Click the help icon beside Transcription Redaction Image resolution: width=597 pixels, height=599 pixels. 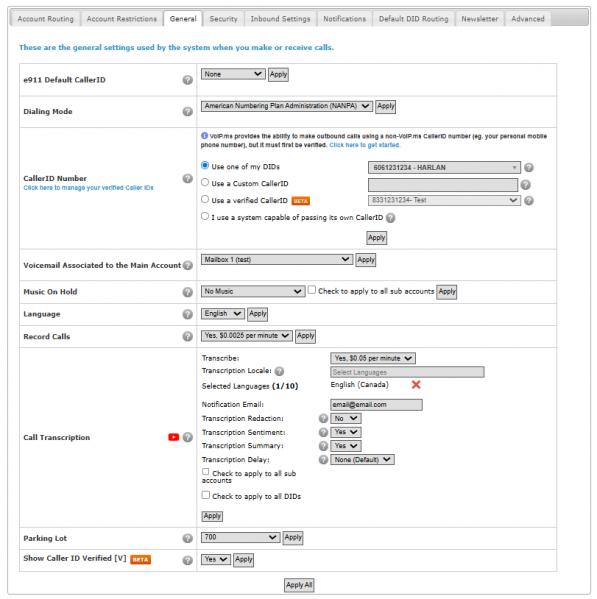[324, 419]
